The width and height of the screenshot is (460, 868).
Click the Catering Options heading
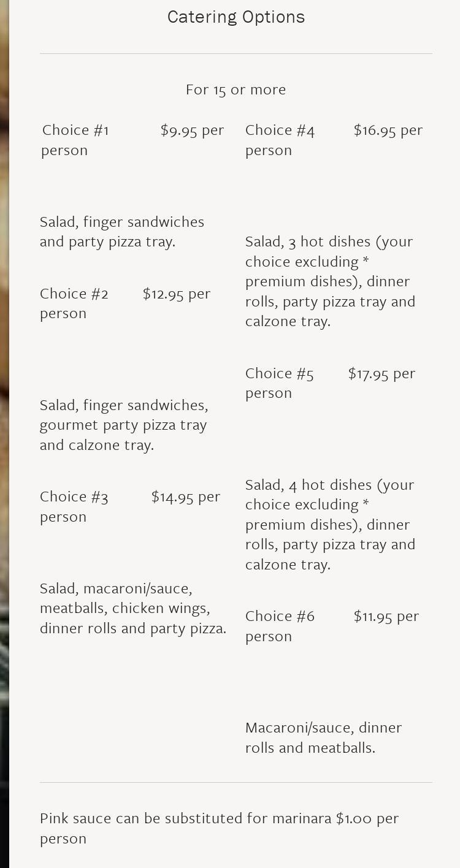(236, 17)
